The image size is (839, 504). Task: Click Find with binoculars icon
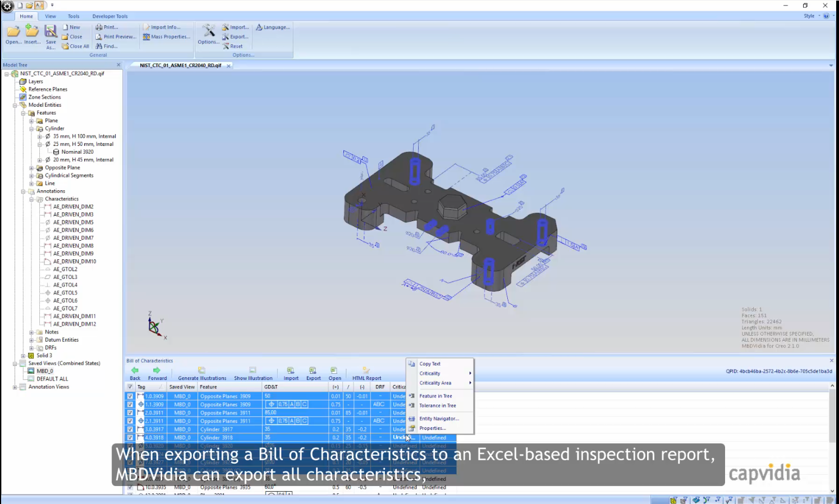[107, 47]
